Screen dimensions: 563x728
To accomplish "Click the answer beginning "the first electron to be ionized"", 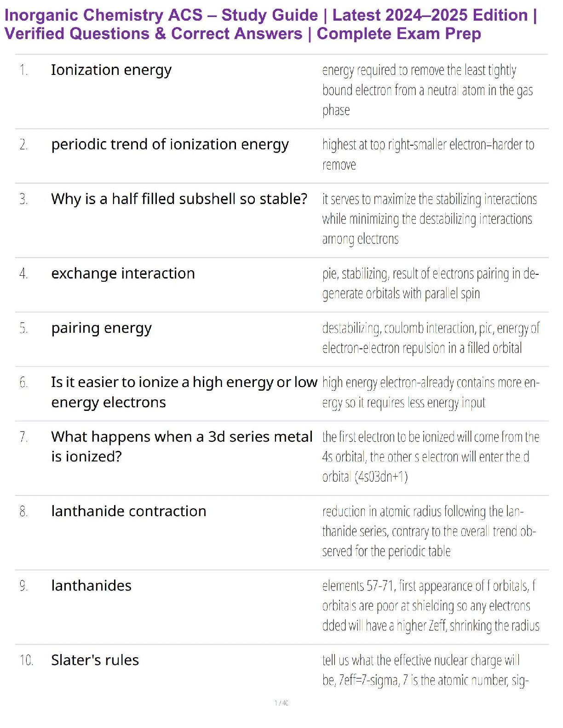I will (431, 456).
